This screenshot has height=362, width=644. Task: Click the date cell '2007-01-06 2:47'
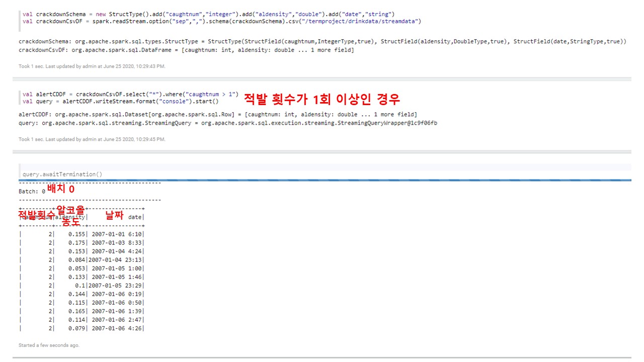[117, 320]
